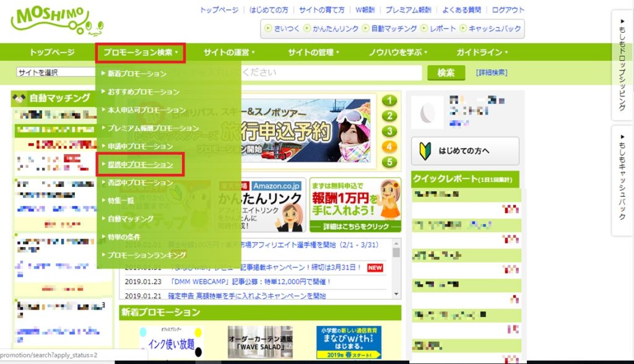This screenshot has height=364, width=634.
Task: Open the もしもドロップシッピング side tab
Action: pyautogui.click(x=622, y=65)
